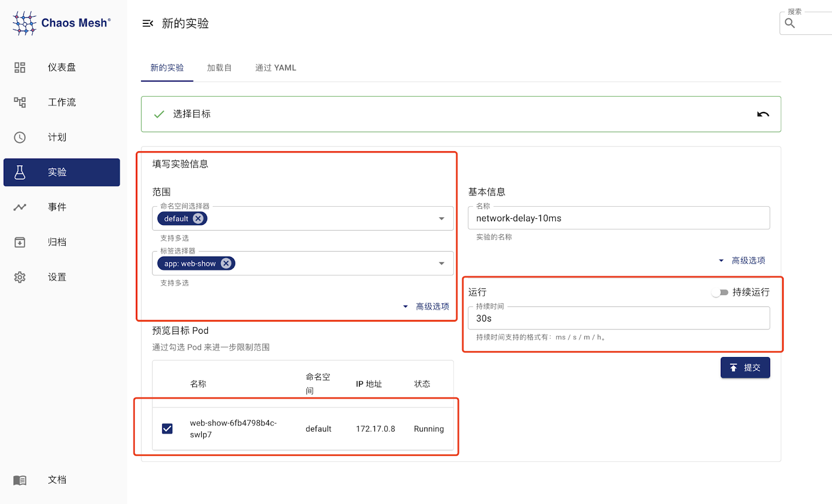Open the label selector dropdown arrow
The height and width of the screenshot is (504, 832).
coord(441,263)
